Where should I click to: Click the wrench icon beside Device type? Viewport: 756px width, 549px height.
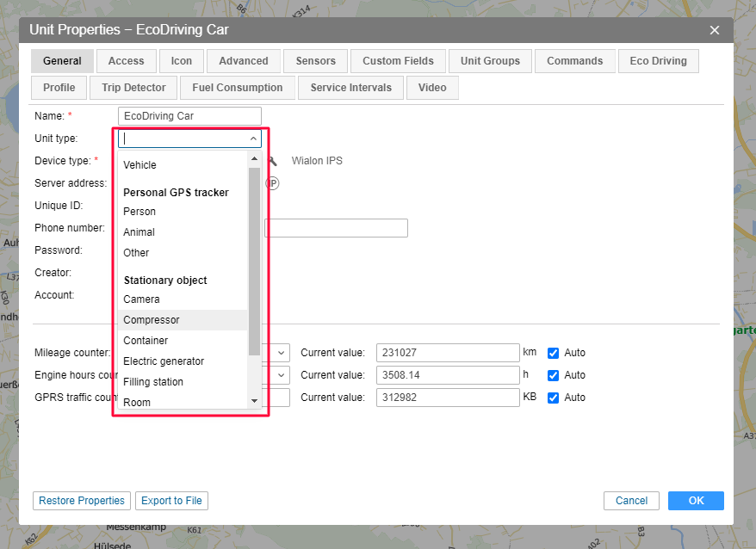click(273, 161)
